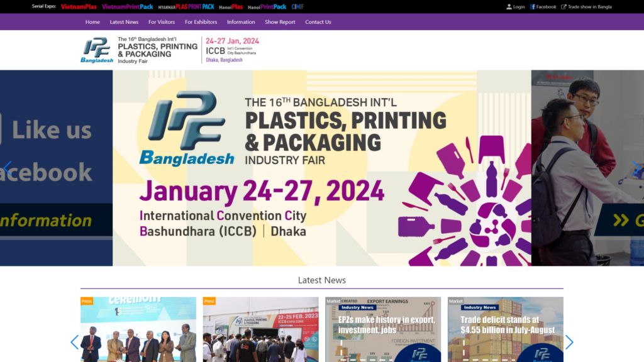Open Trade deficit stands at $4.55 billion card

pos(506,329)
